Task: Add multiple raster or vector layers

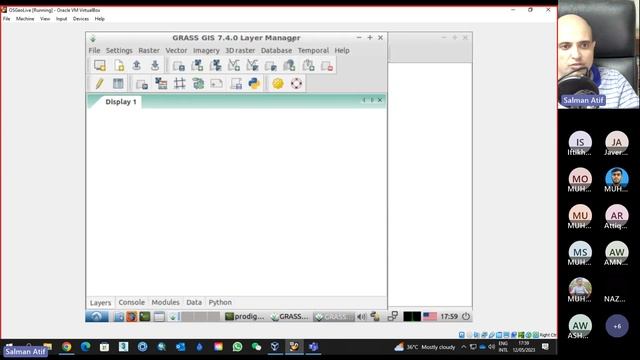Action: pos(178,65)
